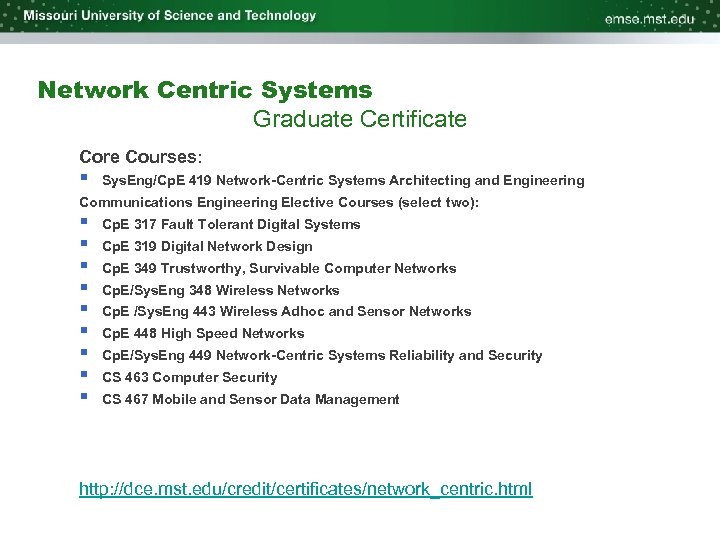
Task: Open the network_centric.html certificate link
Action: (x=306, y=489)
